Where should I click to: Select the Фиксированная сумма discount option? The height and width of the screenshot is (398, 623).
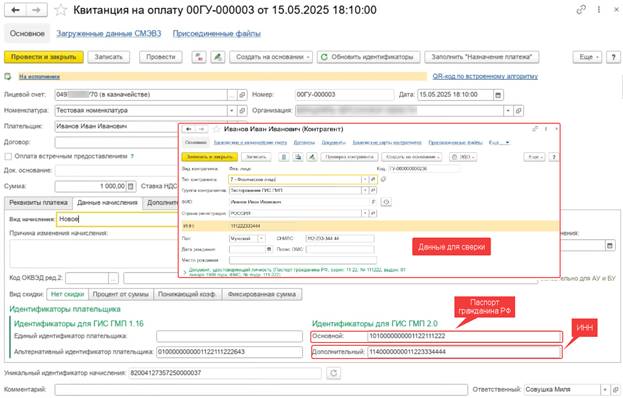tap(262, 294)
